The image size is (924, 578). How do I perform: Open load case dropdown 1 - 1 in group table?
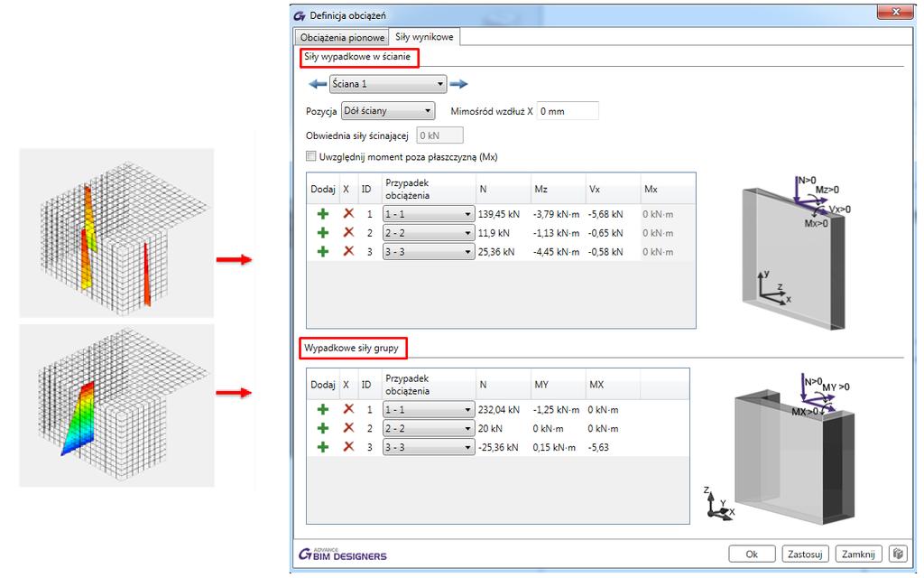[x=429, y=409]
